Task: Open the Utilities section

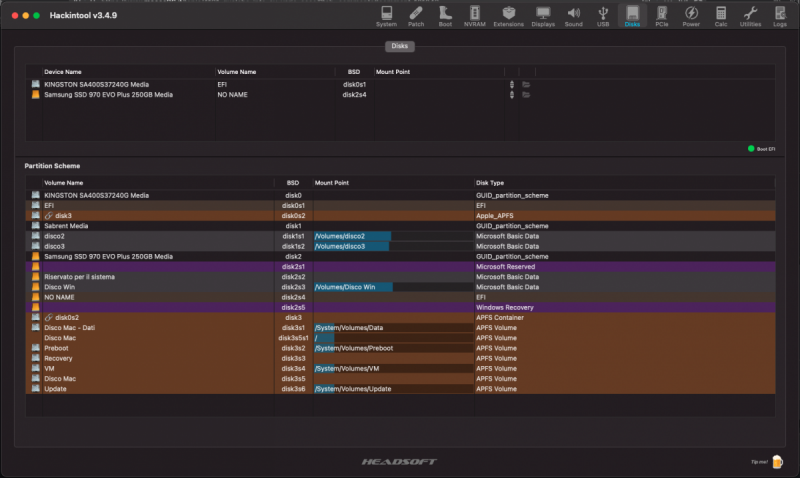Action: tap(750, 15)
